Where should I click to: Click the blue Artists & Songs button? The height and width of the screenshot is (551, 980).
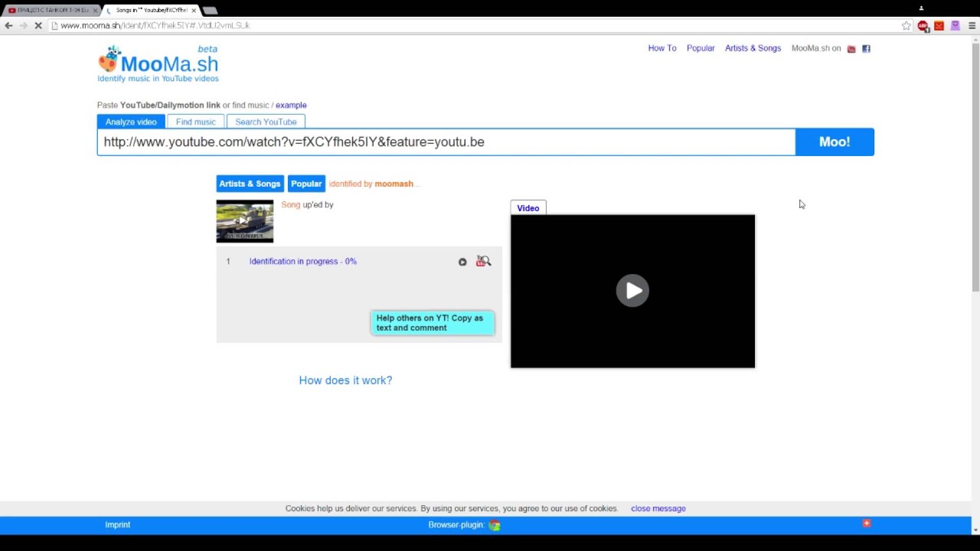pos(250,184)
